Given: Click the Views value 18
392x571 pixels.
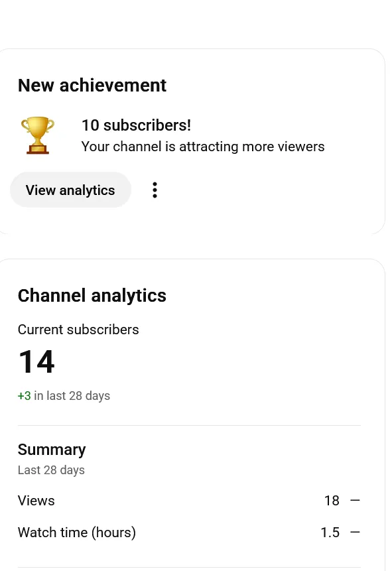Looking at the screenshot, I should coord(332,501).
